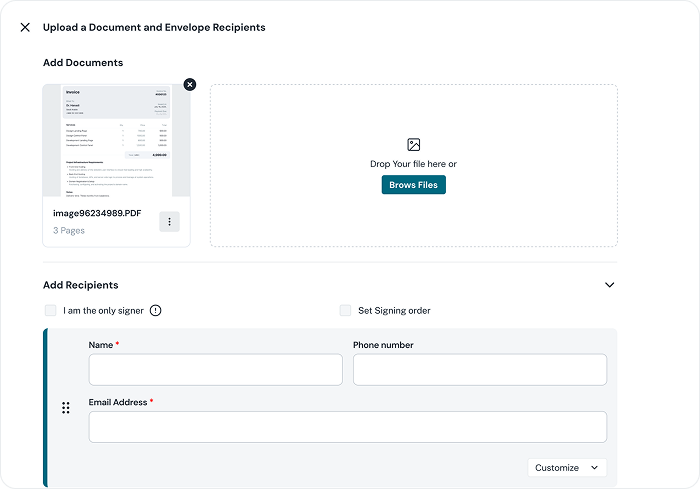Remove the uploaded PDF document
Image resolution: width=700 pixels, height=490 pixels.
pyautogui.click(x=190, y=85)
